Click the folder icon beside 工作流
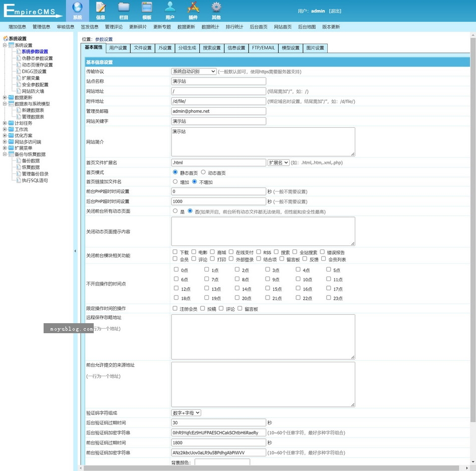The height and width of the screenshot is (471, 476). [x=11, y=129]
